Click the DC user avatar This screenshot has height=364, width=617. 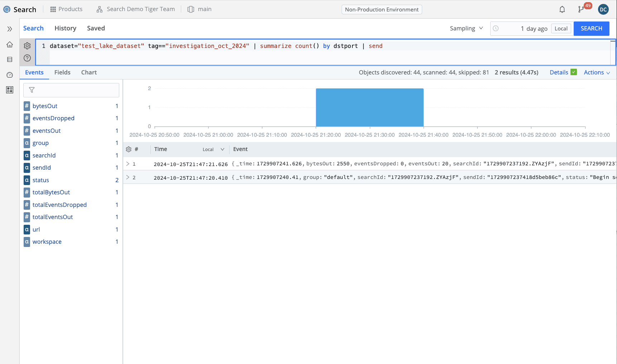point(603,10)
